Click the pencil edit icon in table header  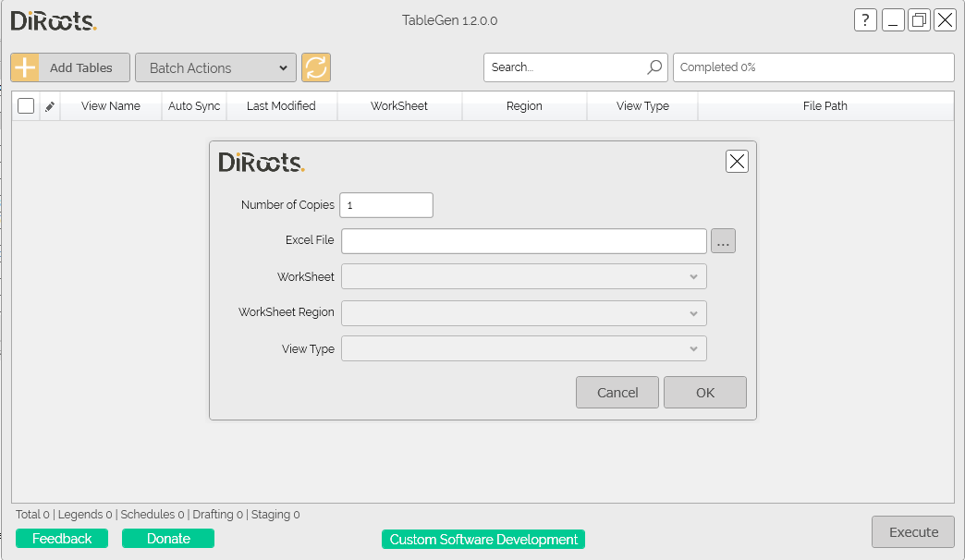50,106
